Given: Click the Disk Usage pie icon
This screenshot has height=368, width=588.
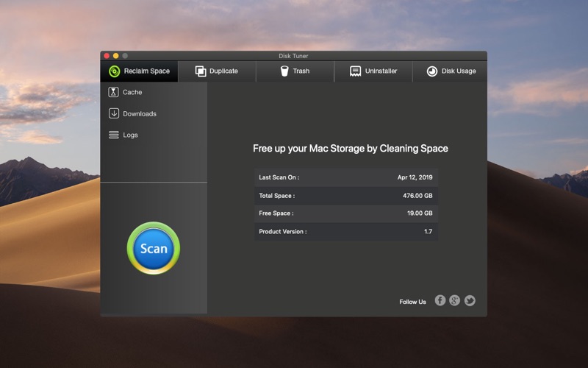Looking at the screenshot, I should click(432, 71).
